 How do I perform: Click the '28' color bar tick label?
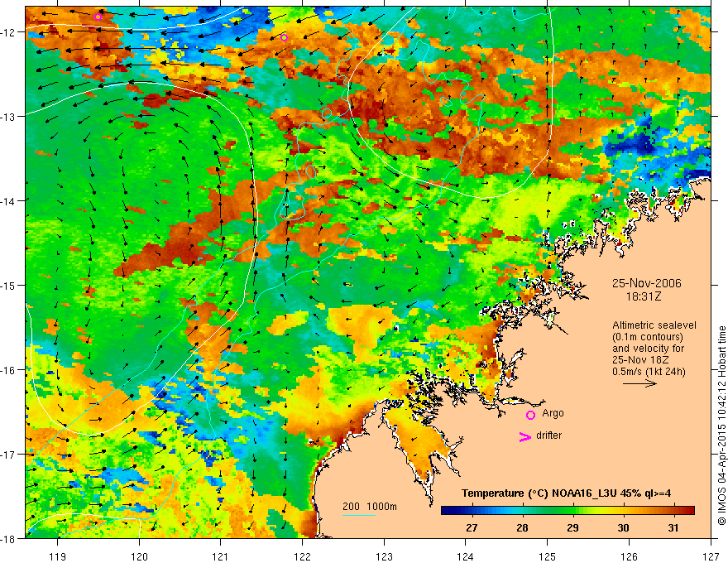[522, 527]
